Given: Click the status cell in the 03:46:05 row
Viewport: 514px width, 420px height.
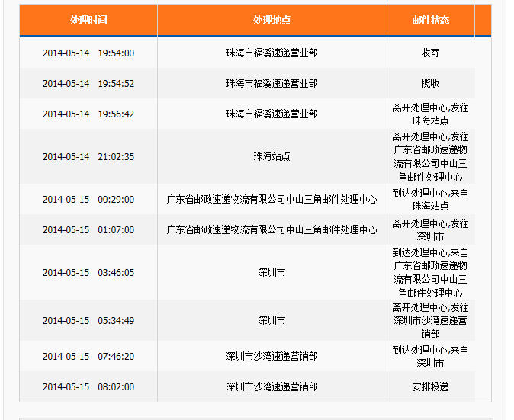Looking at the screenshot, I should [430, 273].
